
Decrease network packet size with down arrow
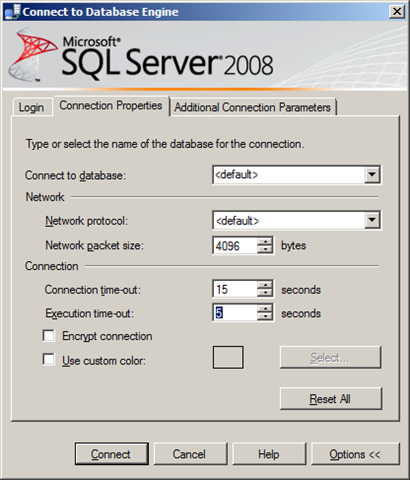265,249
